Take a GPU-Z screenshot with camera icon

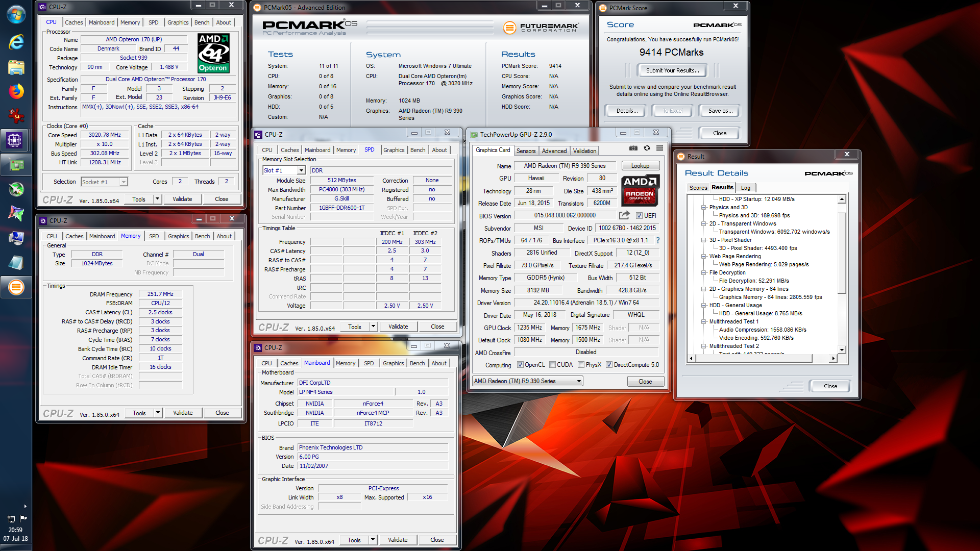click(633, 148)
